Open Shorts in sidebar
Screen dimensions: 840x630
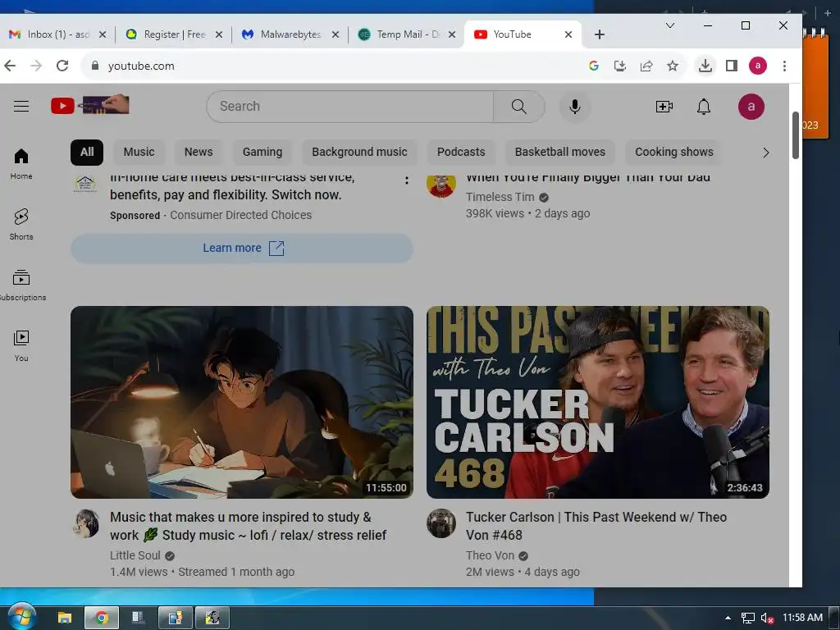click(21, 225)
